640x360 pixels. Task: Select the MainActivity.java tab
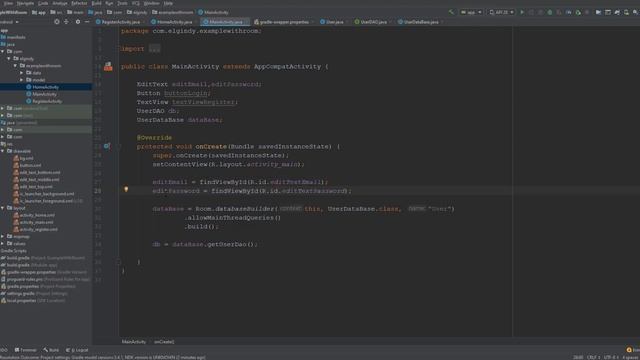tap(224, 22)
